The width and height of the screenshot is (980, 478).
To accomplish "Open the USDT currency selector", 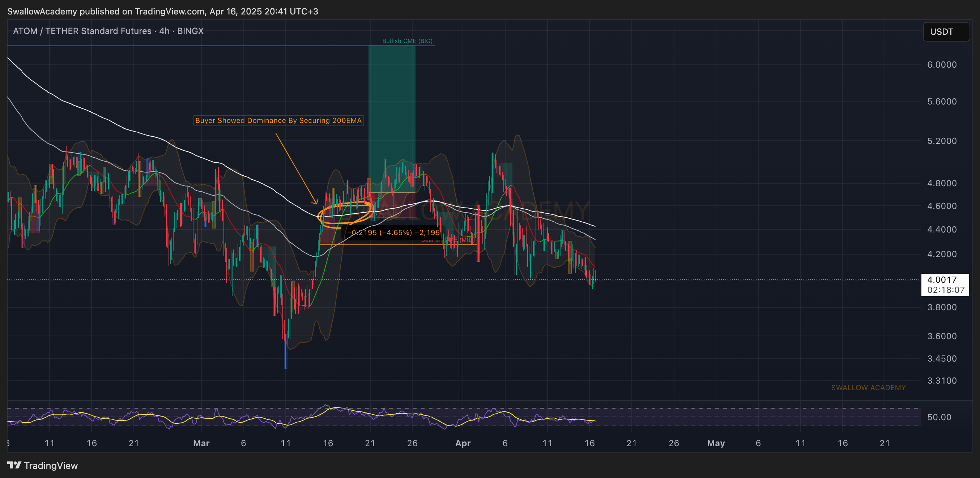I will tap(946, 31).
